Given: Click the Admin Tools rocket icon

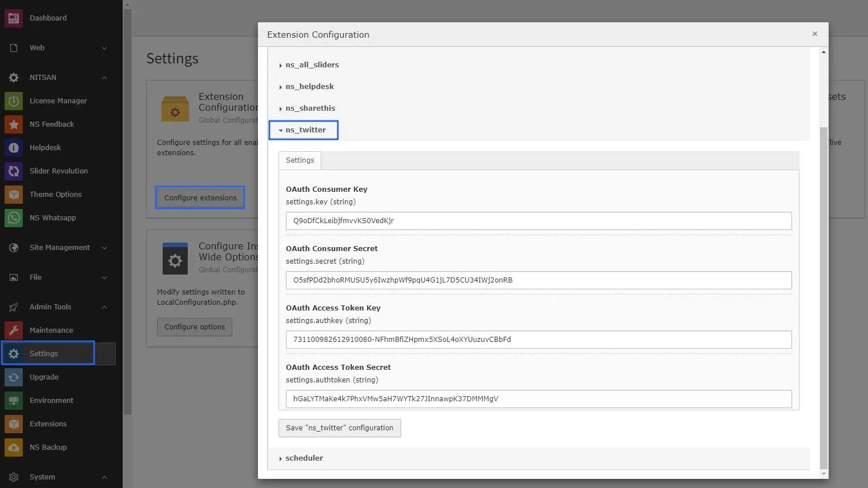Looking at the screenshot, I should (14, 307).
